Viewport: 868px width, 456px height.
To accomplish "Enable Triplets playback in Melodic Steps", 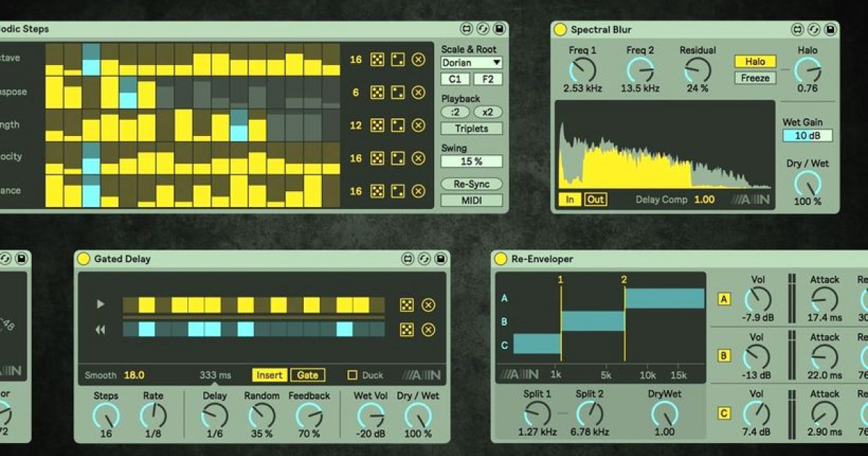I will (471, 128).
